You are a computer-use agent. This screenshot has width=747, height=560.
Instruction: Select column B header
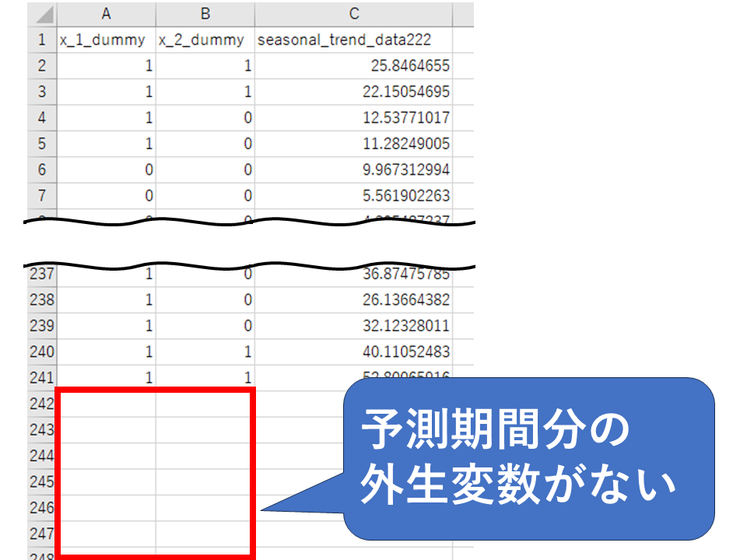[x=205, y=14]
